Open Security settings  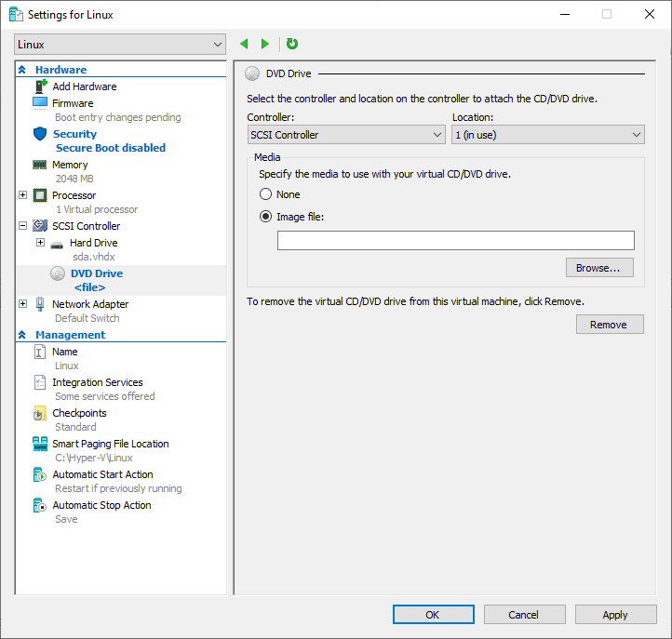pyautogui.click(x=74, y=134)
